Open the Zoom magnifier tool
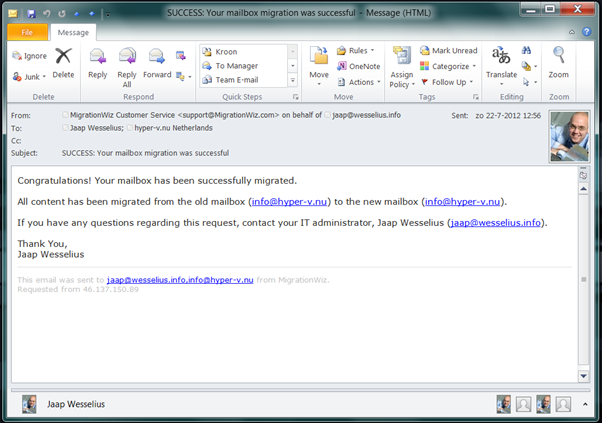602x423 pixels. (558, 60)
